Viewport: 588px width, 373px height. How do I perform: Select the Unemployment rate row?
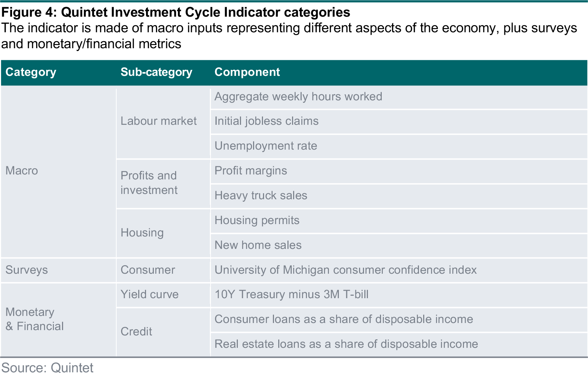pyautogui.click(x=399, y=146)
